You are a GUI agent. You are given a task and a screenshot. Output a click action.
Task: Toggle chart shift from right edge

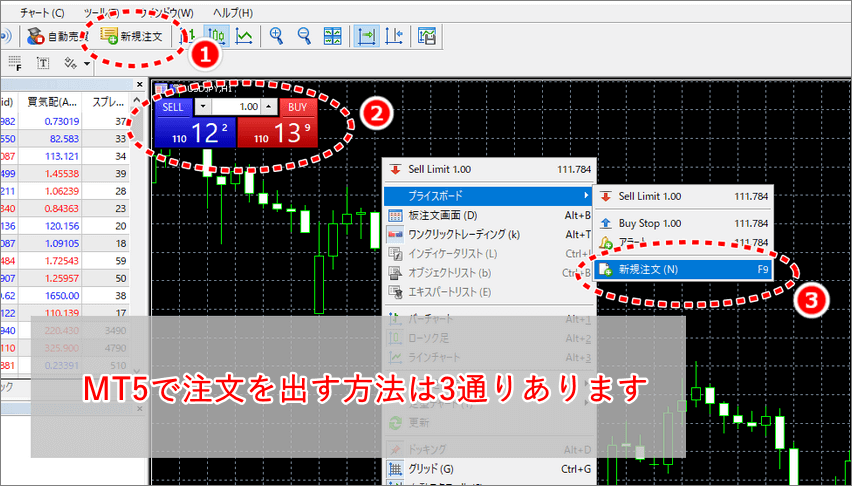394,36
